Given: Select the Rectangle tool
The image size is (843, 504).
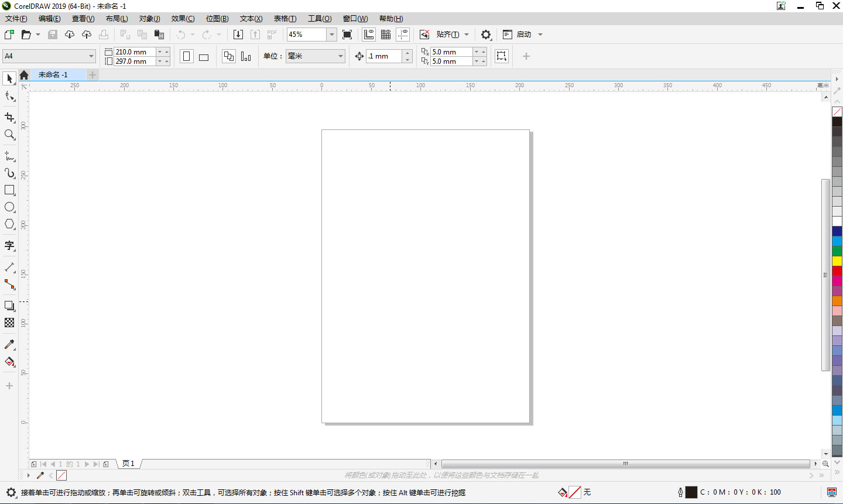Looking at the screenshot, I should [9, 190].
